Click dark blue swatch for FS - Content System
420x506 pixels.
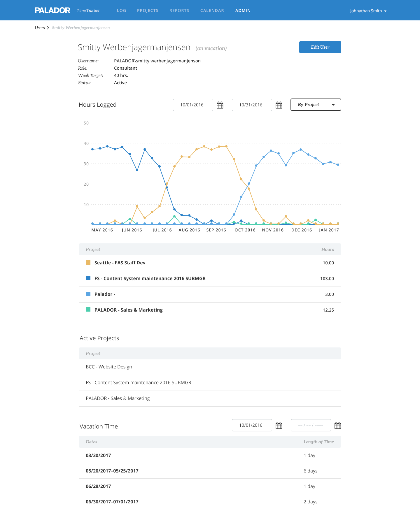88,278
